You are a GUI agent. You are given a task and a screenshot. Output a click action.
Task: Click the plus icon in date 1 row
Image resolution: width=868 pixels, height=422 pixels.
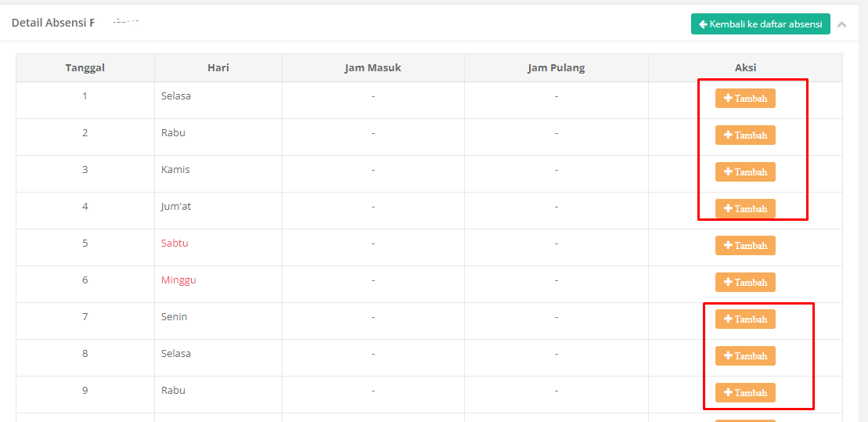click(728, 99)
